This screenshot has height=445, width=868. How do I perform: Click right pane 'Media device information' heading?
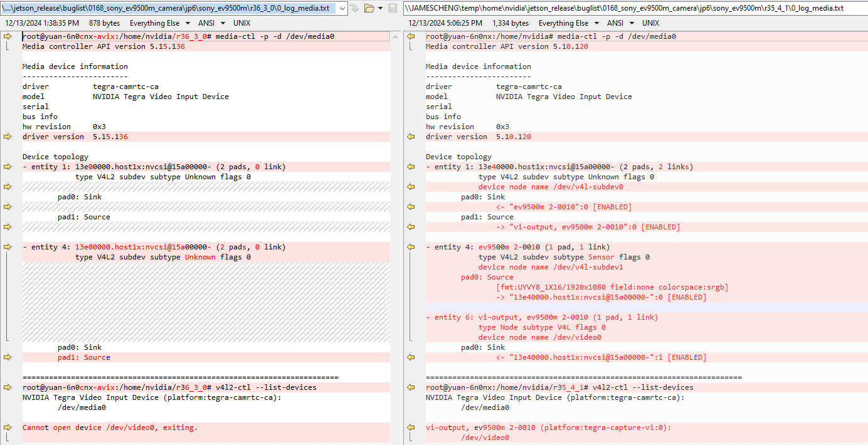[x=479, y=66]
